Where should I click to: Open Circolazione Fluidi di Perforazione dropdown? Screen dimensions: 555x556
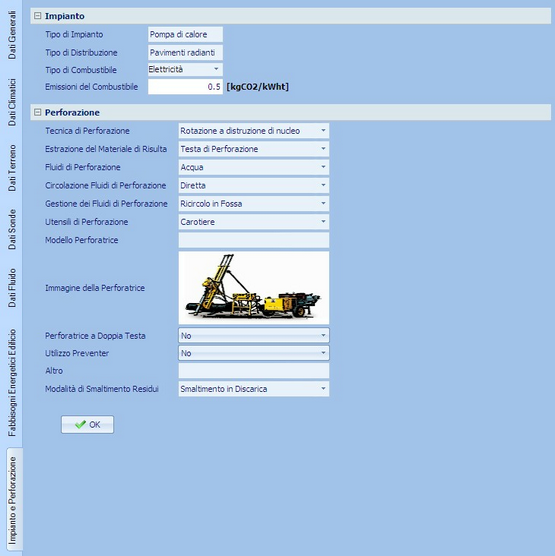[323, 185]
